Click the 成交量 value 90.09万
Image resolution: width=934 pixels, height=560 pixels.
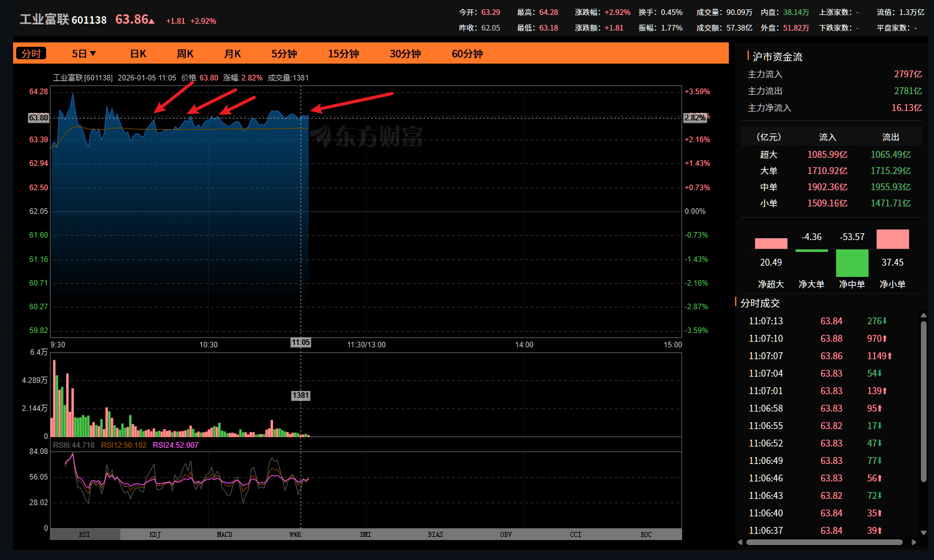coord(739,12)
